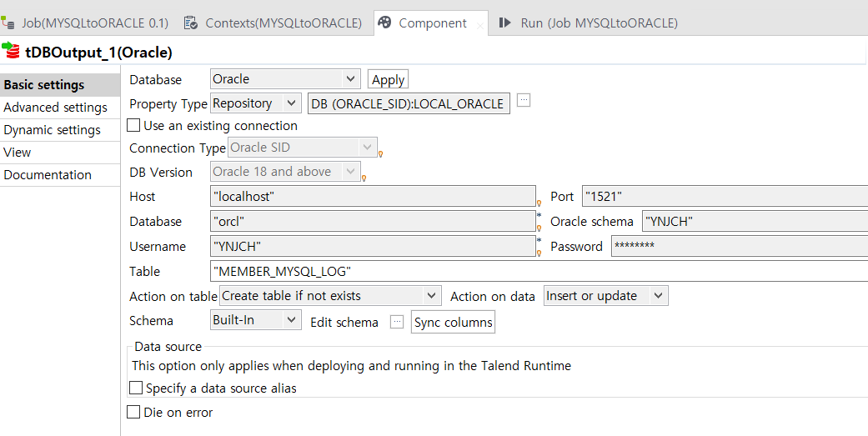Click the Host field with "localhost"
This screenshot has height=436, width=868.
[373, 197]
